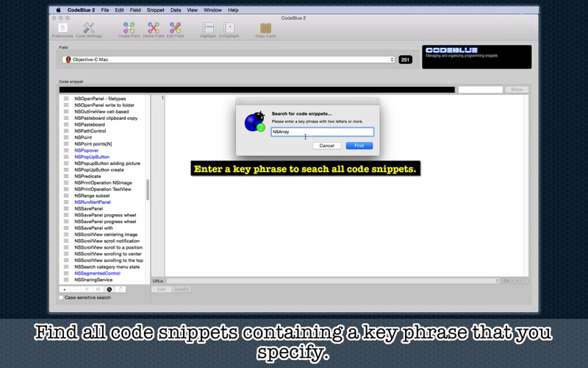Screen dimensions: 588x368
Task: Click the minus button below the snippet list
Action: pos(76,289)
